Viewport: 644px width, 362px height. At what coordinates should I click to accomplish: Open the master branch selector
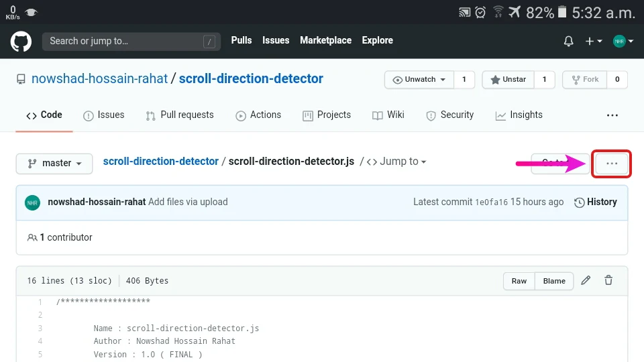(x=54, y=164)
